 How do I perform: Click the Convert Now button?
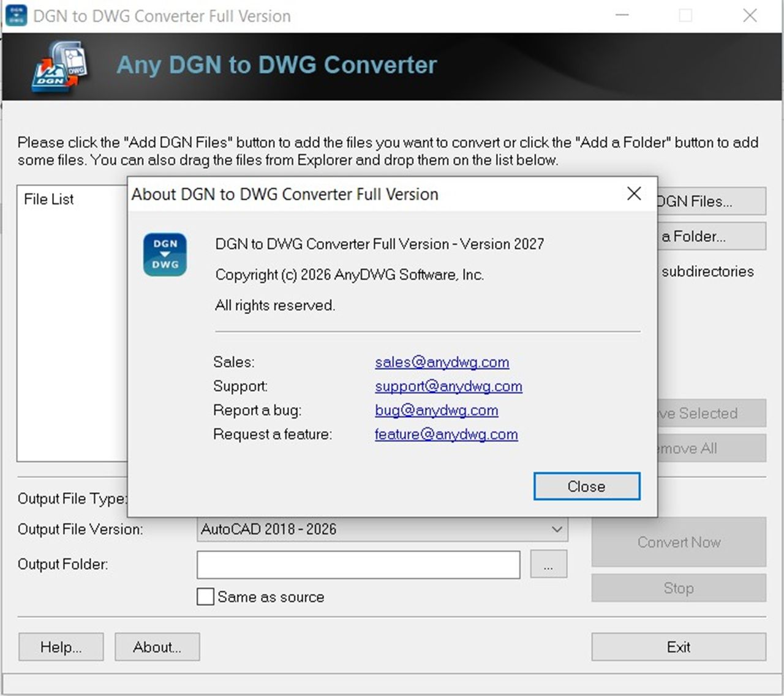(x=678, y=542)
